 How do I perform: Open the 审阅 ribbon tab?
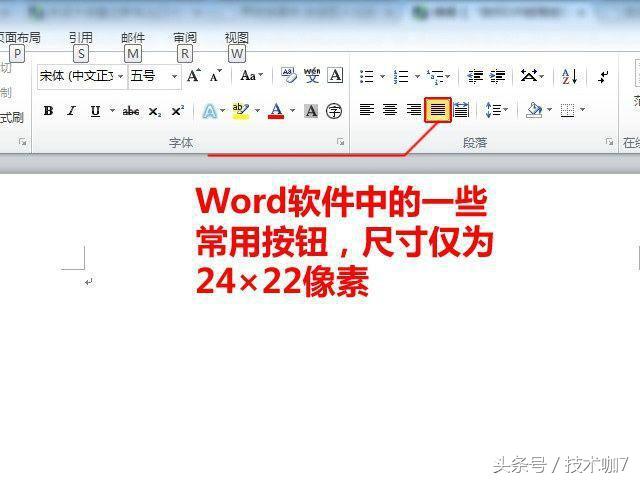(x=184, y=38)
